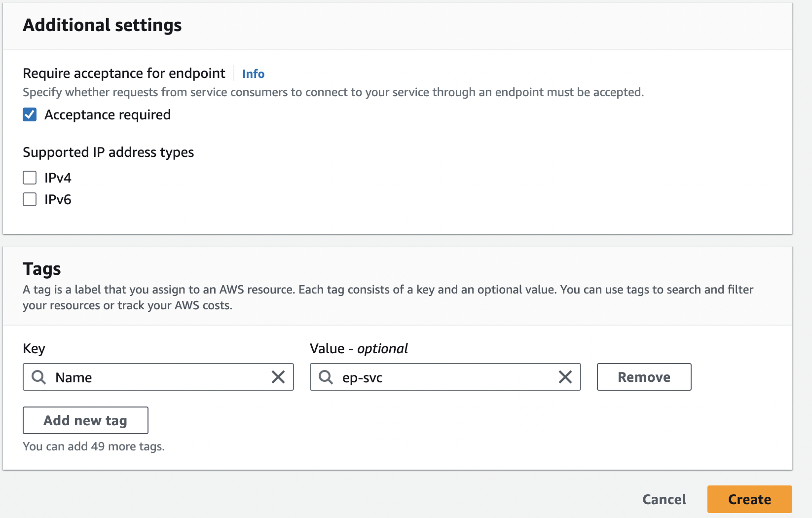Focus the Value field containing ep-svc
The image size is (812, 518).
pos(444,377)
